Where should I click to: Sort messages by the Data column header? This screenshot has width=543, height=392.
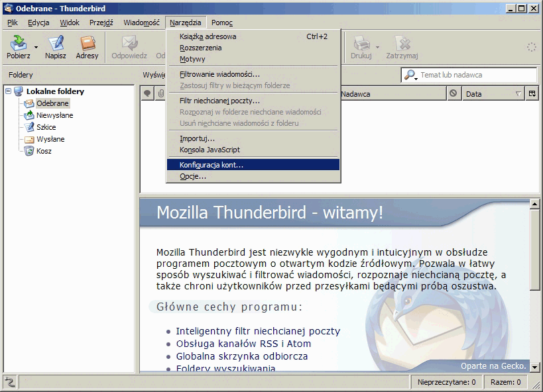[x=487, y=94]
